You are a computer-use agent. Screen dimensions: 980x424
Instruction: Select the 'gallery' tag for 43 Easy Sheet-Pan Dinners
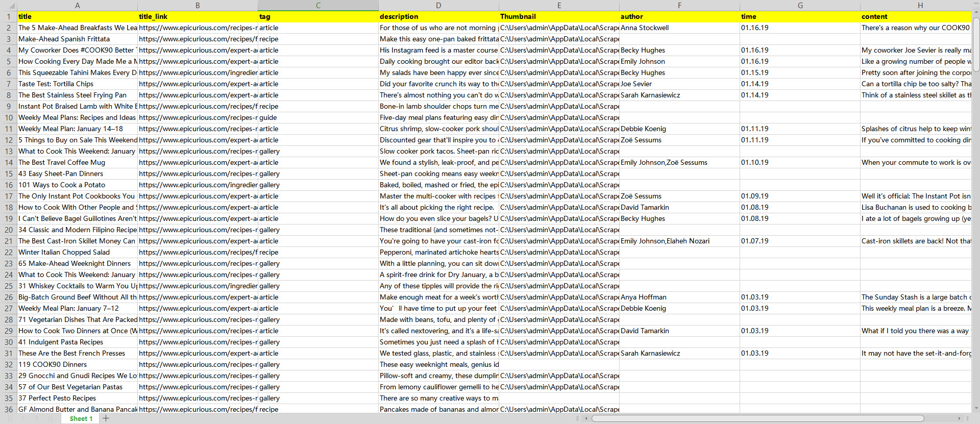pos(318,173)
